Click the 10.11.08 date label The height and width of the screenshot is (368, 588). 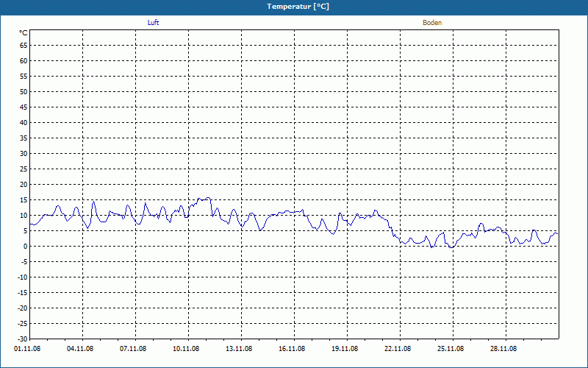(x=186, y=349)
